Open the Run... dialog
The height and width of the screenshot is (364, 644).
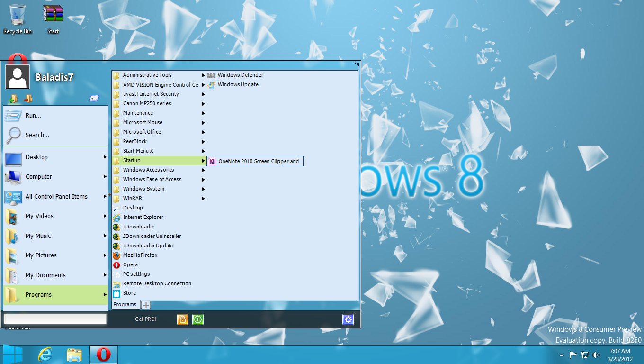coord(56,115)
